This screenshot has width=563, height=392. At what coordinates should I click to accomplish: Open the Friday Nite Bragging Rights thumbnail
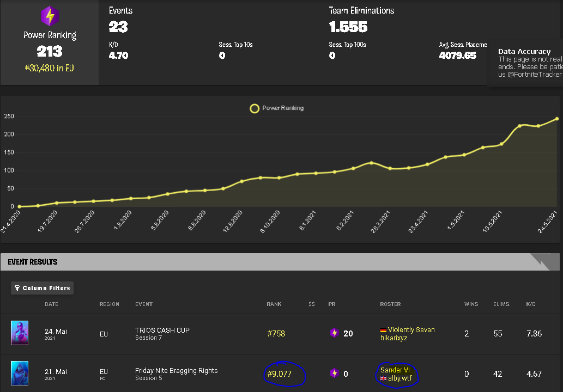coord(20,373)
